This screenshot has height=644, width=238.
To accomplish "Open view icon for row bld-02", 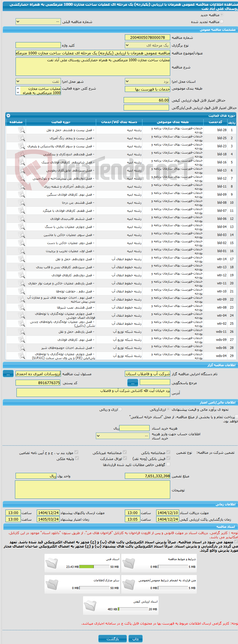I will click(x=22, y=243).
